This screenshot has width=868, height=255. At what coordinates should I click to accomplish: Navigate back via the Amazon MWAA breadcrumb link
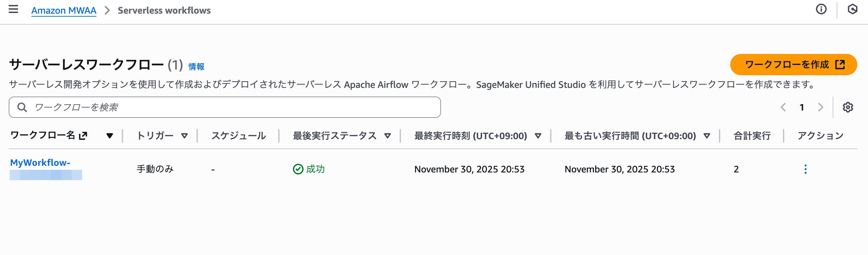coord(64,10)
